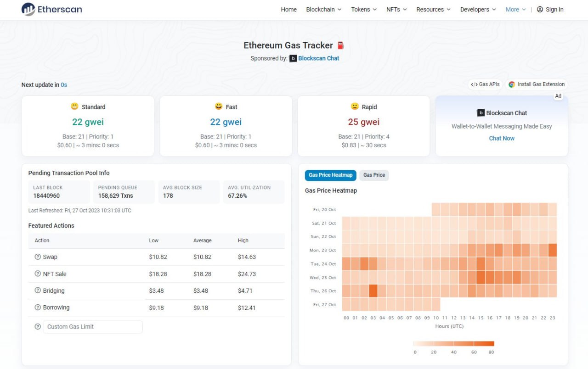588x369 pixels.
Task: Click the help icon beside NFT Sale
Action: tap(38, 274)
